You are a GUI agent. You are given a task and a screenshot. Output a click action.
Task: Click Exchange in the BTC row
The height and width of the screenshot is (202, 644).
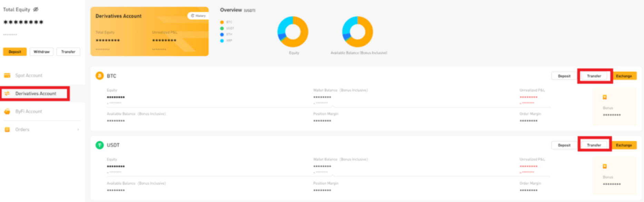click(x=624, y=76)
